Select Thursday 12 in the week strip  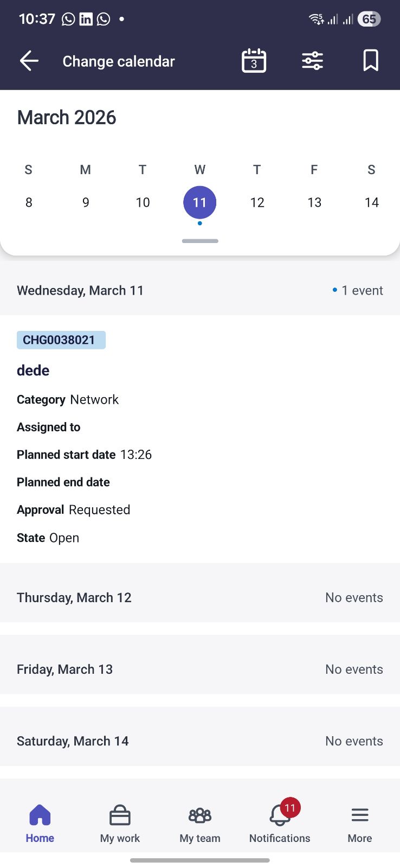tap(257, 202)
